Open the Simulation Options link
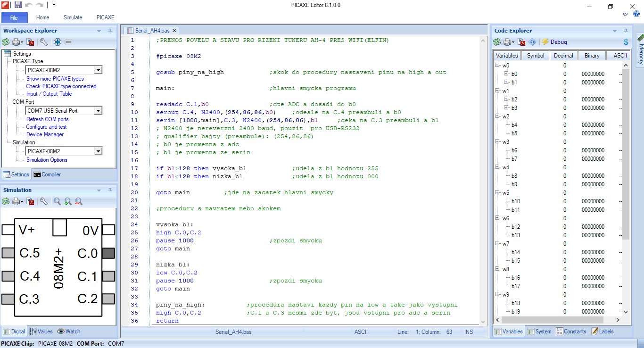The image size is (644, 348). [47, 160]
